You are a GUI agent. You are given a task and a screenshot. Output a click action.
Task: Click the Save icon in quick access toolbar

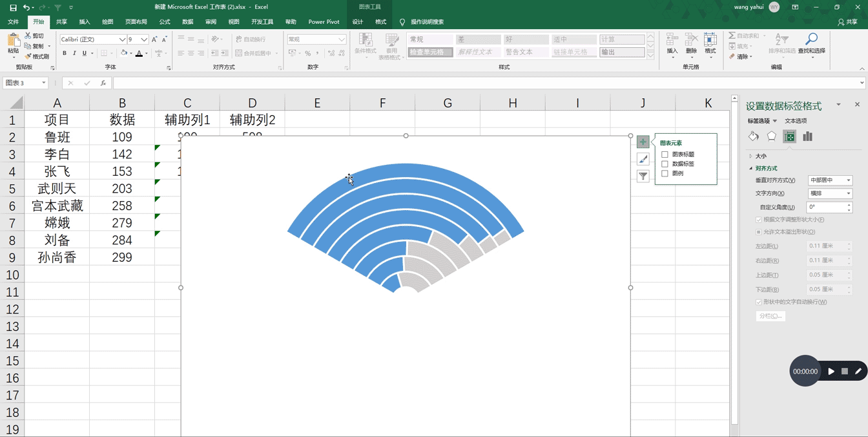(13, 7)
